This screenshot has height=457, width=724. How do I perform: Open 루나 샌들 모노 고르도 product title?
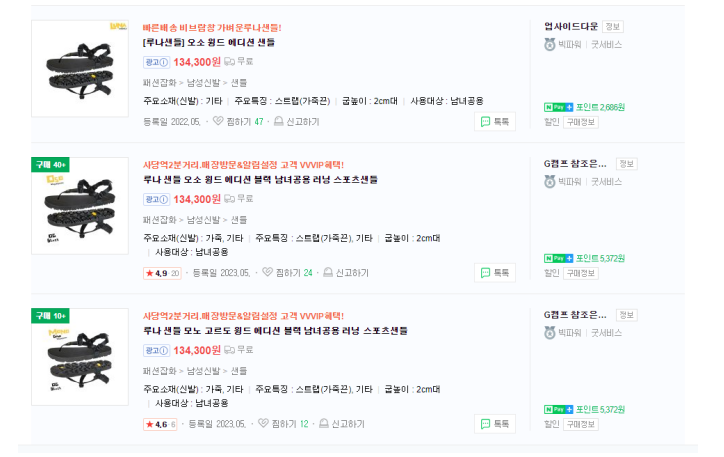click(x=275, y=331)
